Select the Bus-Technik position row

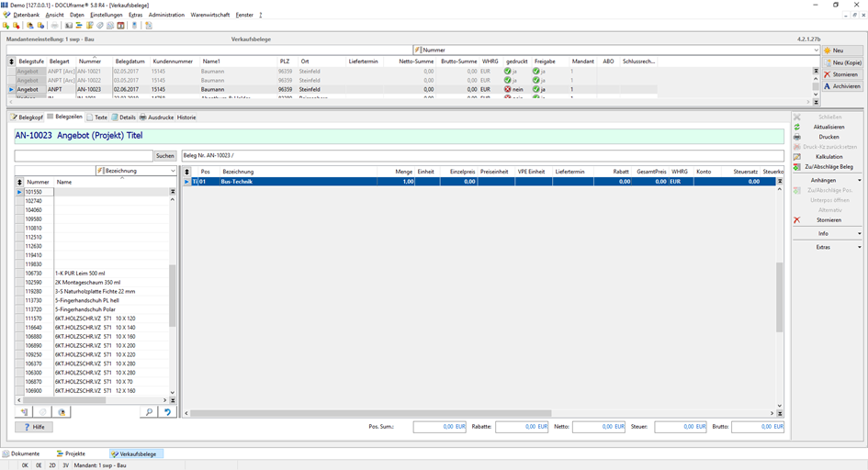tap(479, 182)
